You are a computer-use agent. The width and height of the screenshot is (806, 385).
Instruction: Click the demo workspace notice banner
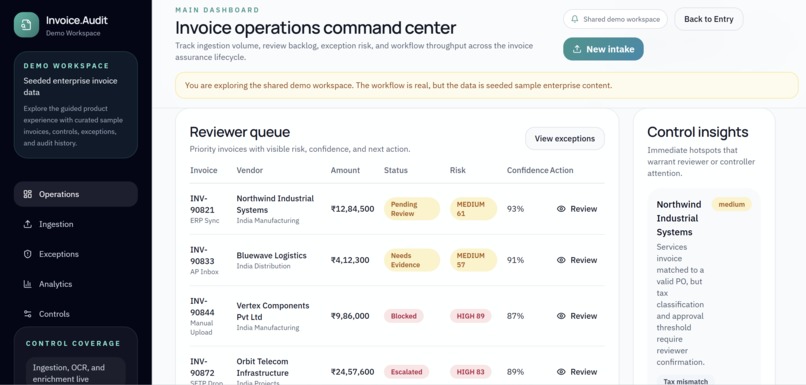[487, 85]
